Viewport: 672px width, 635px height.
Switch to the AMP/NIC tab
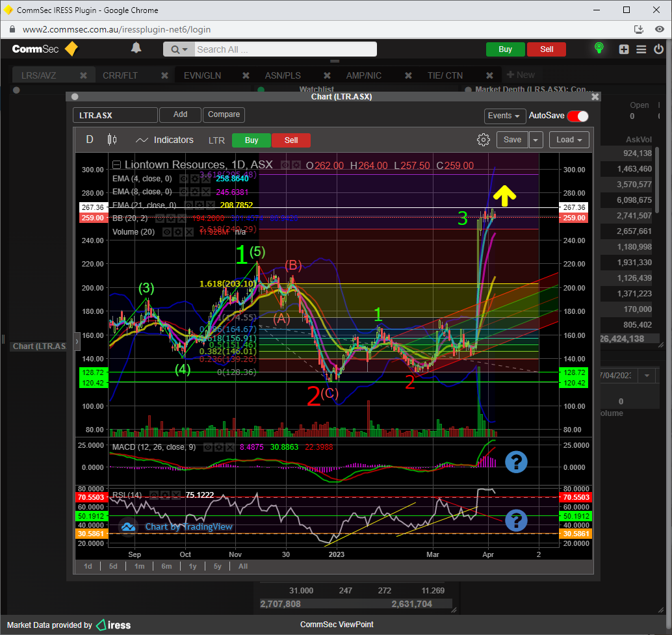tap(364, 75)
